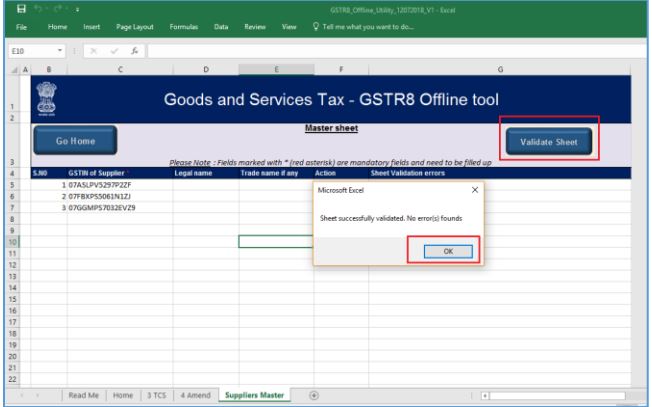
Task: Click the OK button in the dialog
Action: (x=448, y=251)
